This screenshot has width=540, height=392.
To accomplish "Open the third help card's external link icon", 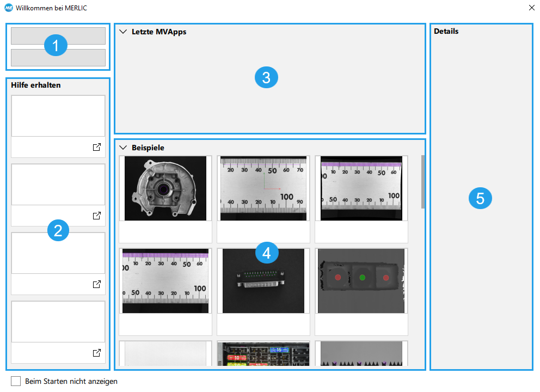I will (x=96, y=284).
